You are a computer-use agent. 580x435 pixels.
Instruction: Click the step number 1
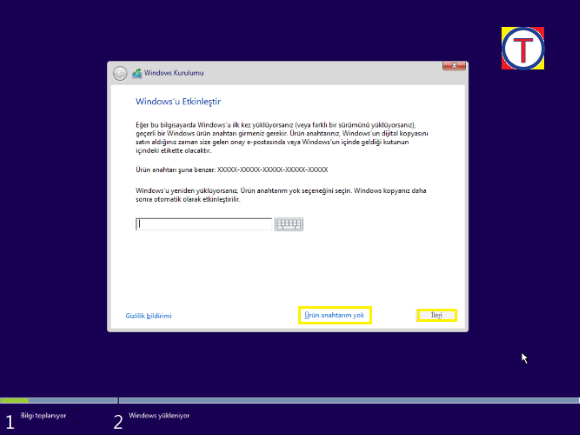10,422
